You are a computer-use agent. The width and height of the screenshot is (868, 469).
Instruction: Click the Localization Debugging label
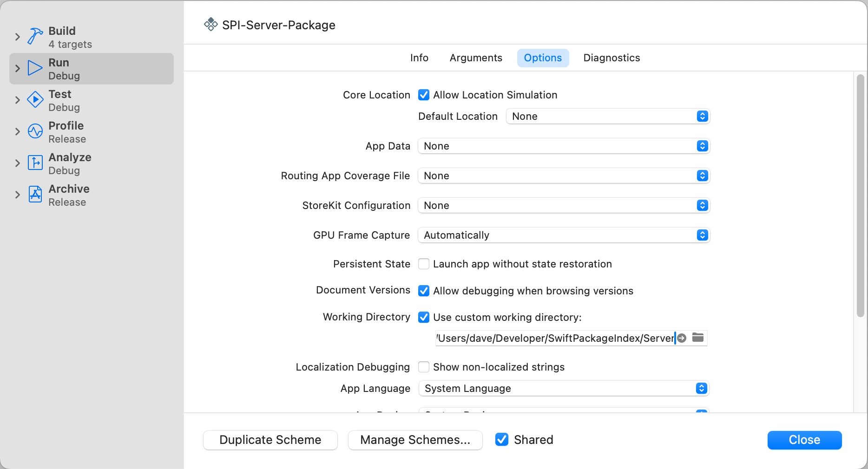[353, 367]
